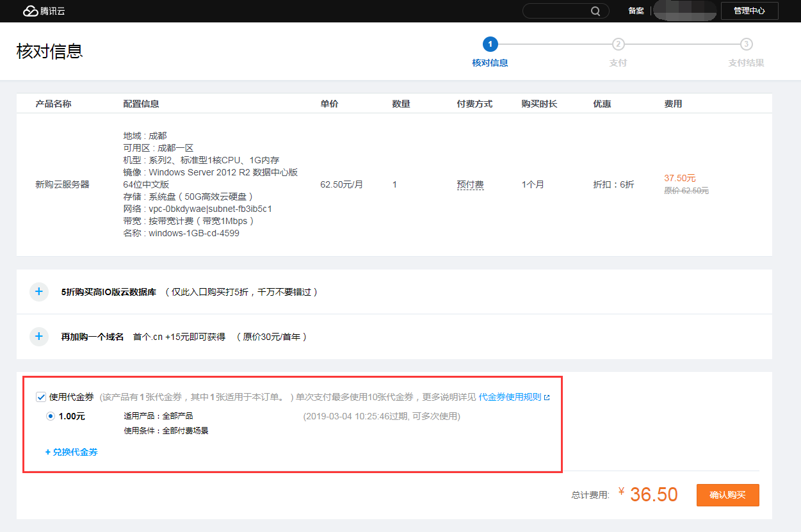This screenshot has height=532, width=801.
Task: Expand the 再加购一个域名 plus icon
Action: (x=39, y=337)
